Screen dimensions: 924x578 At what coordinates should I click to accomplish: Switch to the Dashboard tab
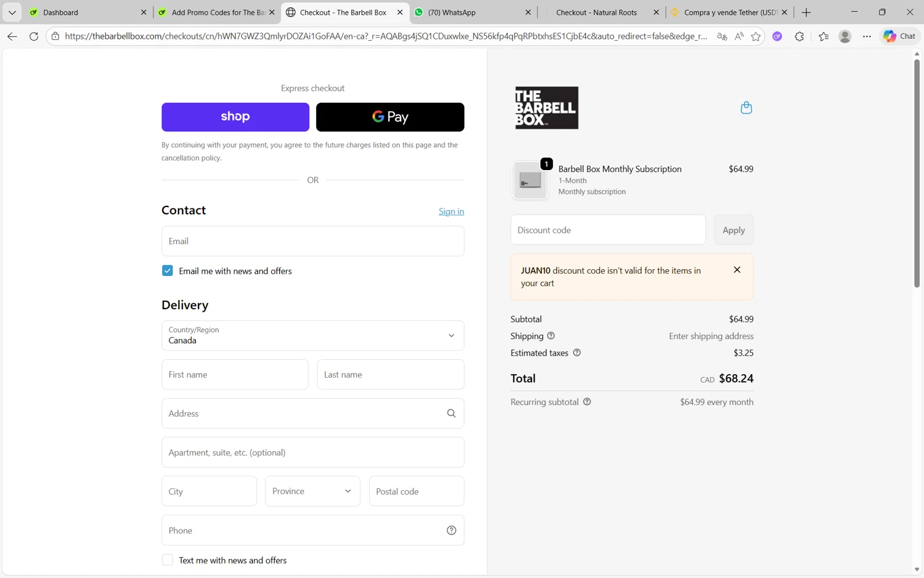click(87, 12)
